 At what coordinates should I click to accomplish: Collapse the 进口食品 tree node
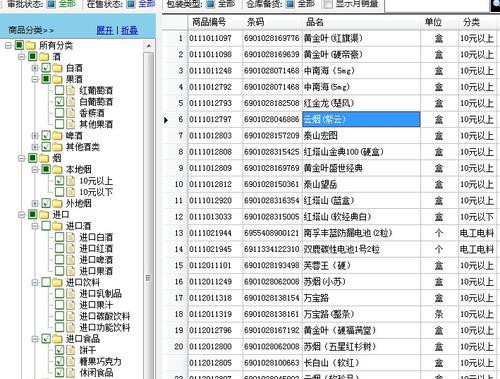point(35,339)
